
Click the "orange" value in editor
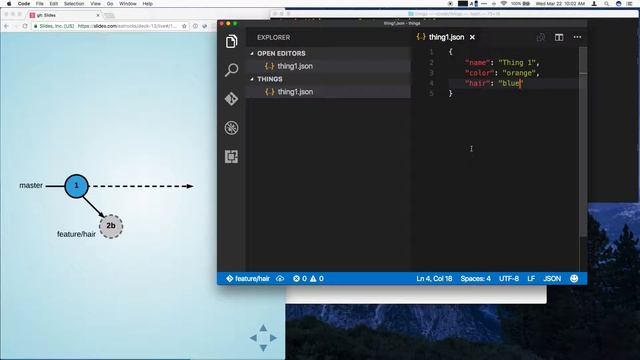pos(518,73)
